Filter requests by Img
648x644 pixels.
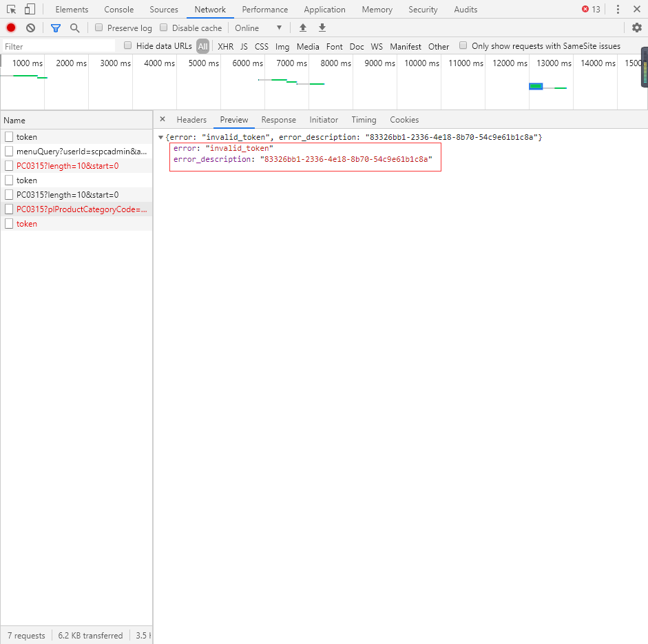[x=282, y=46]
